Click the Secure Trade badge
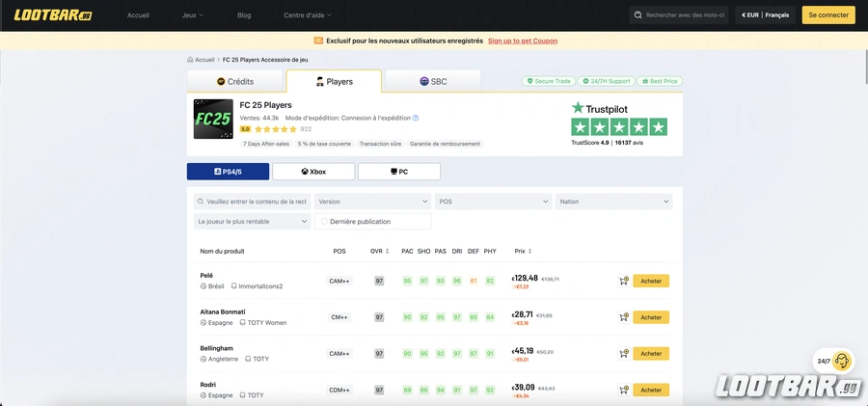The image size is (868, 406). 549,81
